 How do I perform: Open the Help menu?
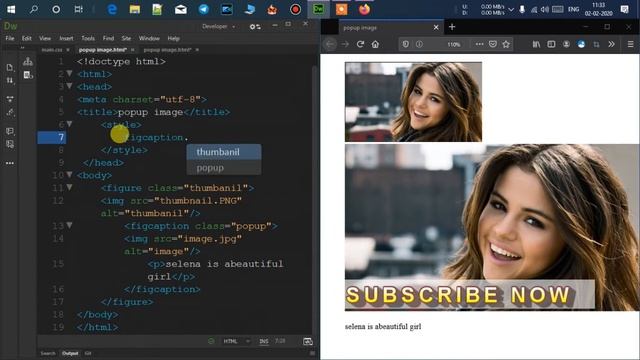coord(173,38)
